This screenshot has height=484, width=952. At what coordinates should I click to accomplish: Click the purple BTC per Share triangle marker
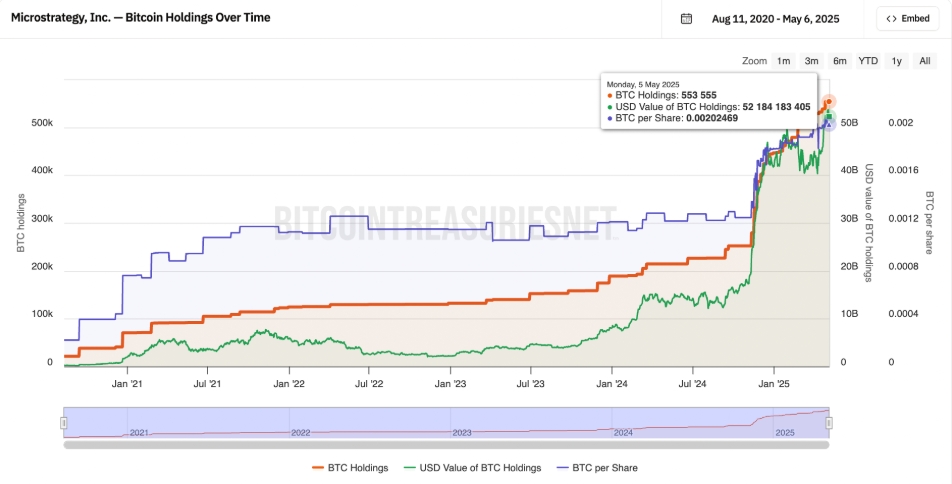pyautogui.click(x=829, y=124)
